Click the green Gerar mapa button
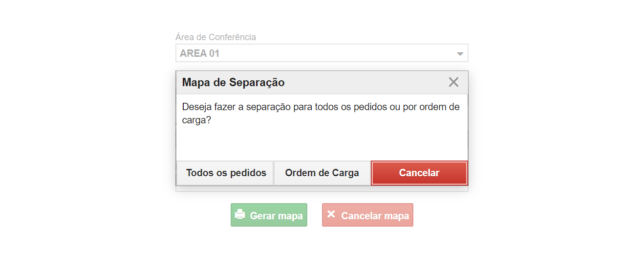The image size is (644, 257). [269, 215]
